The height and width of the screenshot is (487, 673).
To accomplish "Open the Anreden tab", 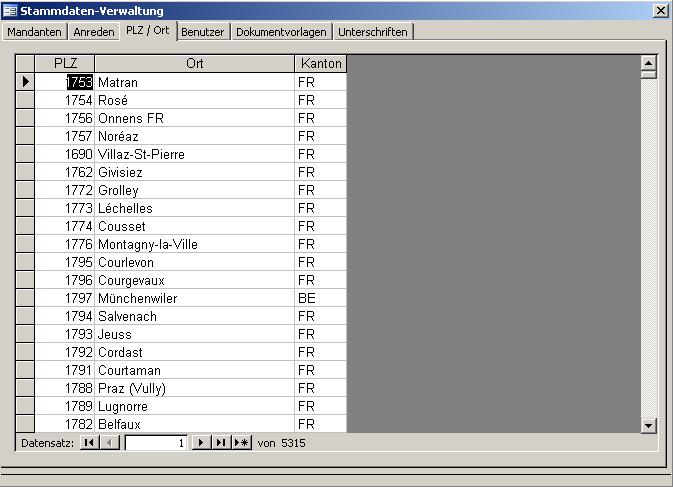I will point(94,31).
